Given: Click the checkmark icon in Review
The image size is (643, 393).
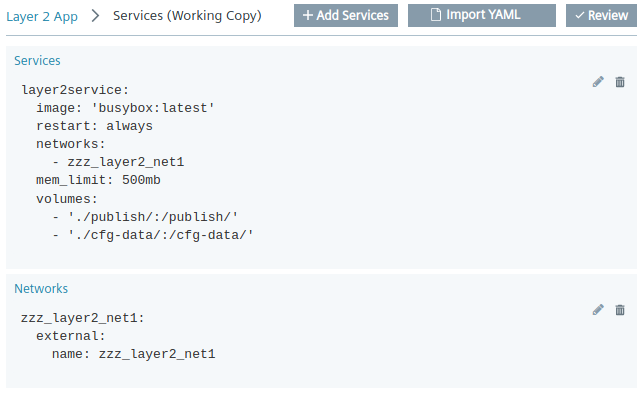Looking at the screenshot, I should tap(579, 16).
